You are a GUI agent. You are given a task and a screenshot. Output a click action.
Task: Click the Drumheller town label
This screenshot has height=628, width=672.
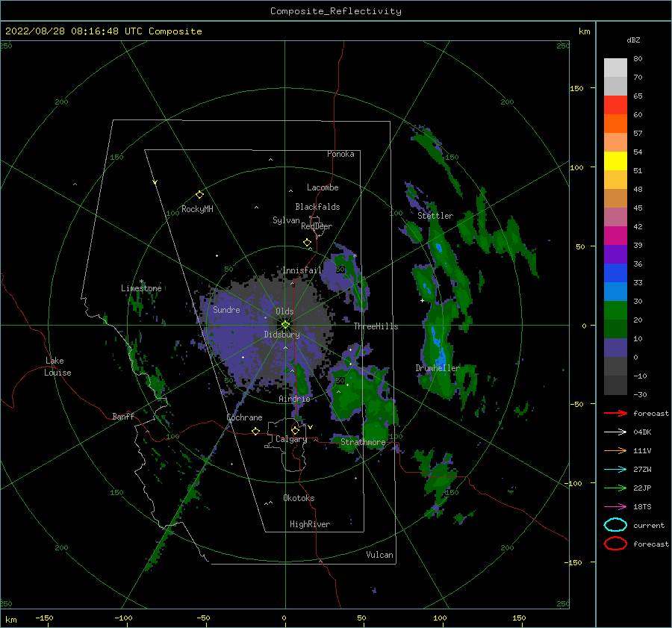tap(438, 368)
